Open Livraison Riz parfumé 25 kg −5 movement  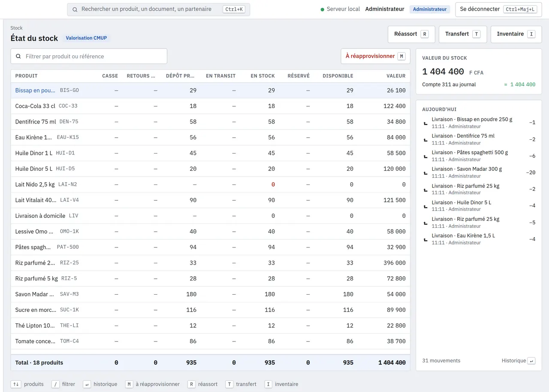(x=479, y=222)
